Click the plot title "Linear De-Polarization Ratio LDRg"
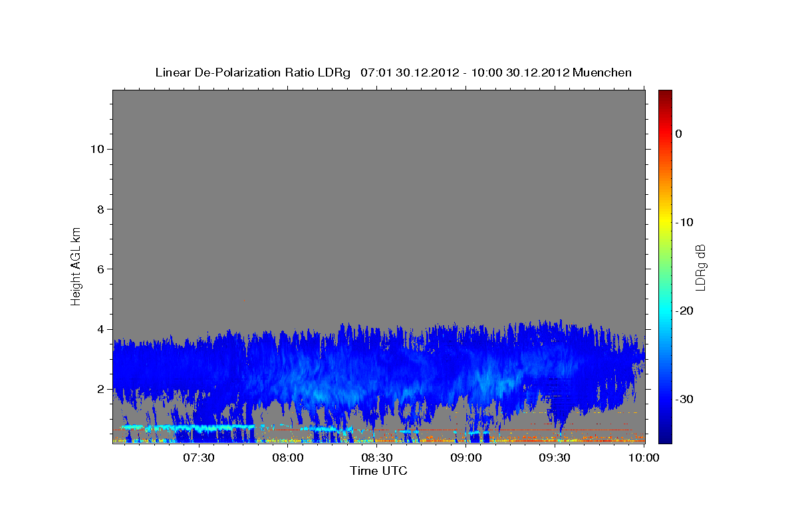The height and width of the screenshot is (532, 798). 252,72
